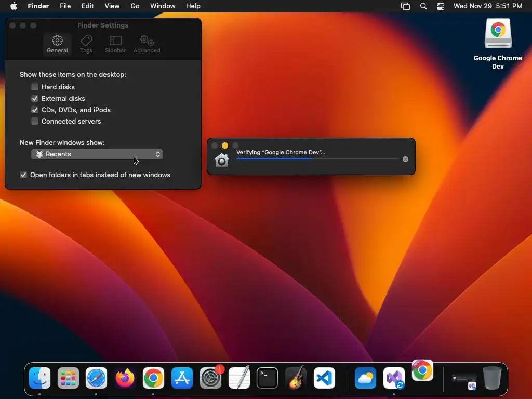Switch to Advanced tab in Finder Settings

coord(147,44)
